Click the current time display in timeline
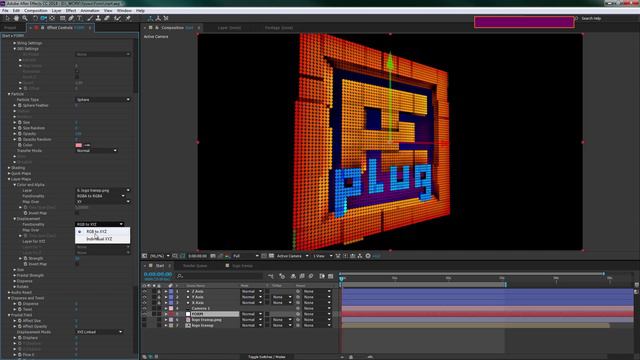The width and height of the screenshot is (640, 360). click(158, 275)
